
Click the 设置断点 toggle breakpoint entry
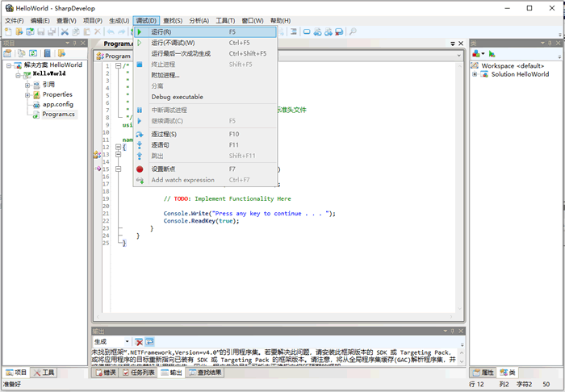click(x=165, y=169)
